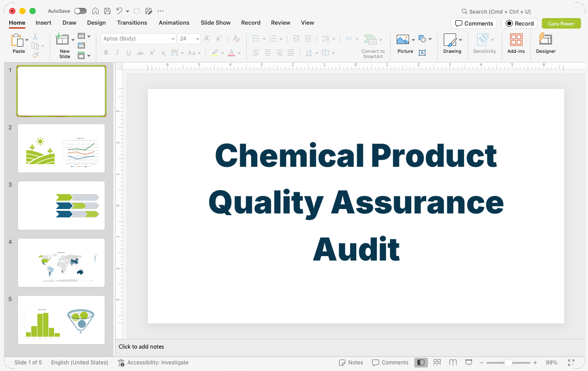Click the Guru Power button
Image resolution: width=588 pixels, height=371 pixels.
[561, 23]
